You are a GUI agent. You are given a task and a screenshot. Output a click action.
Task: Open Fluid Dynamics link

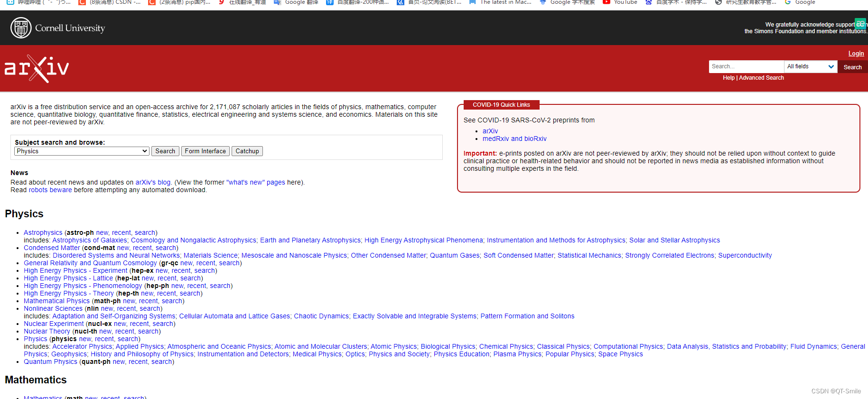tap(813, 346)
